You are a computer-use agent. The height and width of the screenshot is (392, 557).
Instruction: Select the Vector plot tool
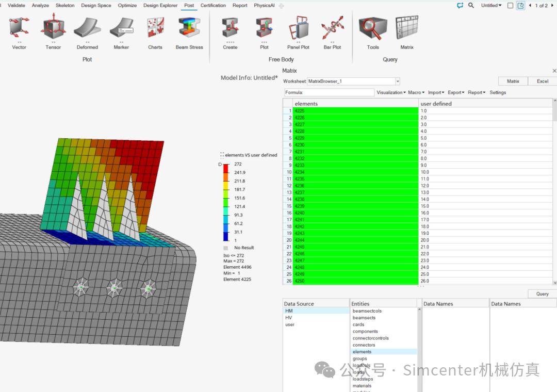pyautogui.click(x=19, y=29)
